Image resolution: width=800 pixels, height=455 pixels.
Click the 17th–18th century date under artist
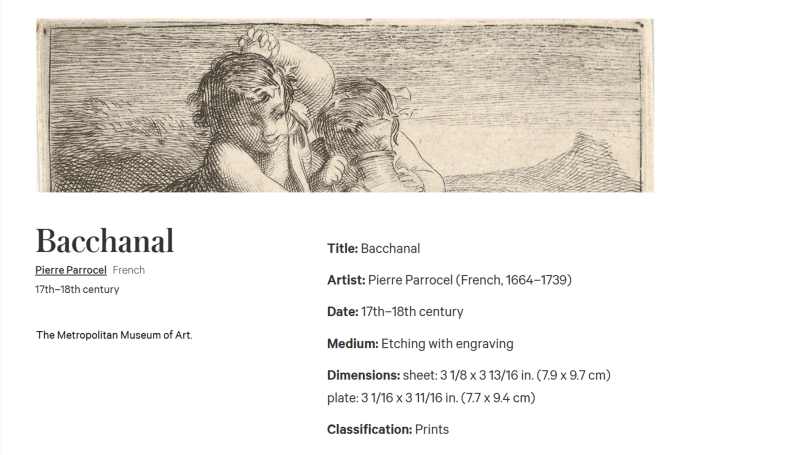coord(77,289)
